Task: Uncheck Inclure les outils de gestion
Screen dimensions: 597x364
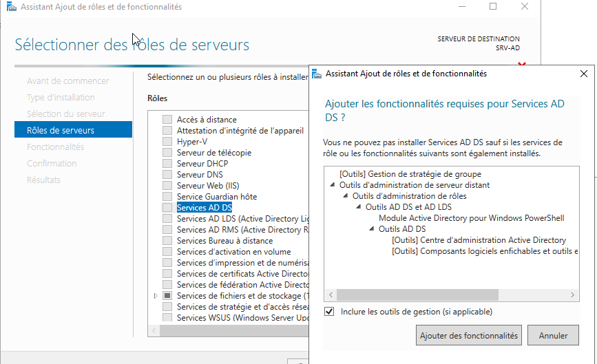Action: (x=330, y=312)
